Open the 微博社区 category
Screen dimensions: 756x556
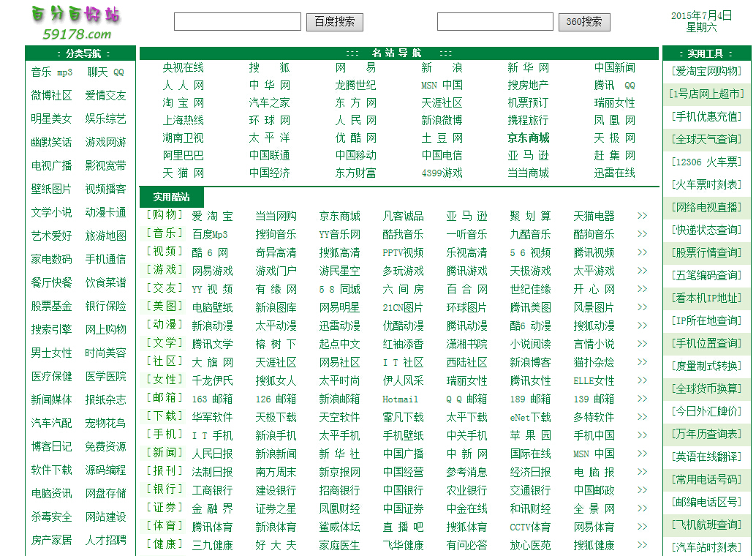tap(52, 96)
